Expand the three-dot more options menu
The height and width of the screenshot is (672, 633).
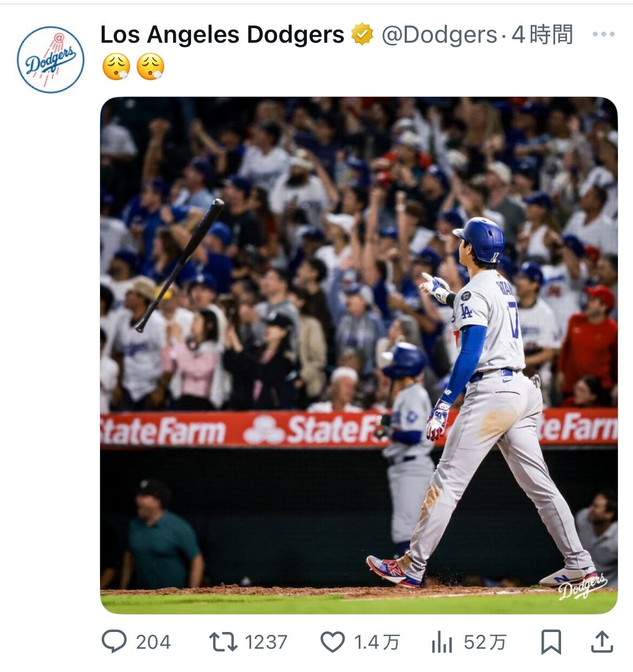[x=603, y=35]
